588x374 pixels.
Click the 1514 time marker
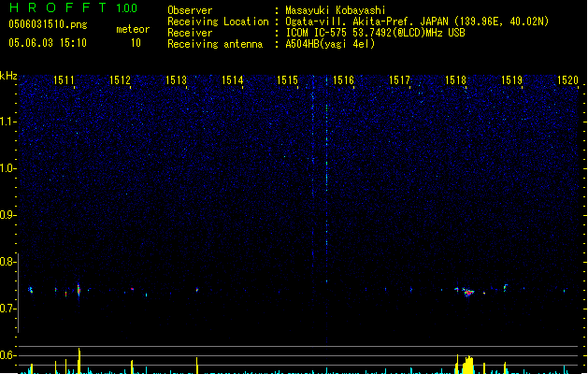(232, 80)
